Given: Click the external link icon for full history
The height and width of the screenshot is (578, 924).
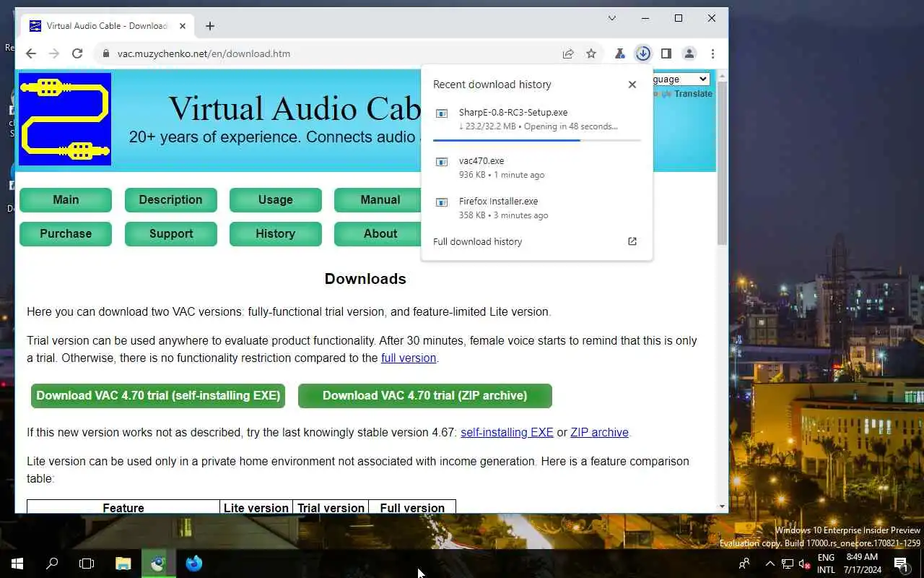Looking at the screenshot, I should [x=632, y=241].
